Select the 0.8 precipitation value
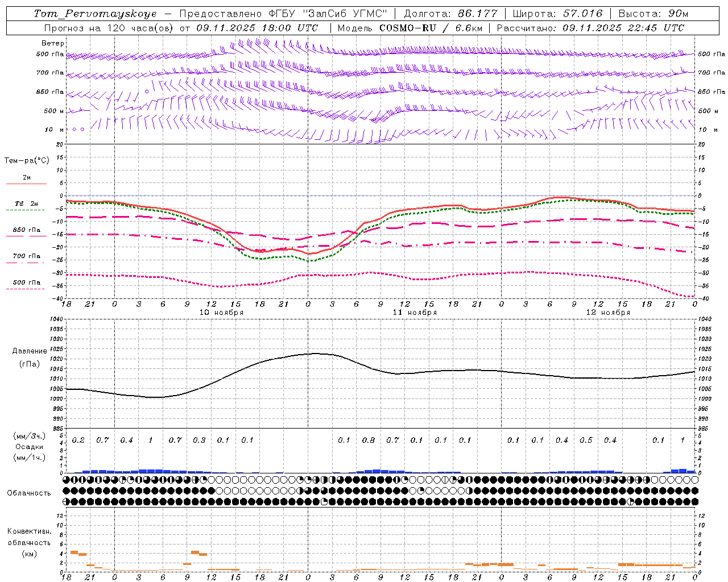This screenshot has height=582, width=728. [369, 440]
